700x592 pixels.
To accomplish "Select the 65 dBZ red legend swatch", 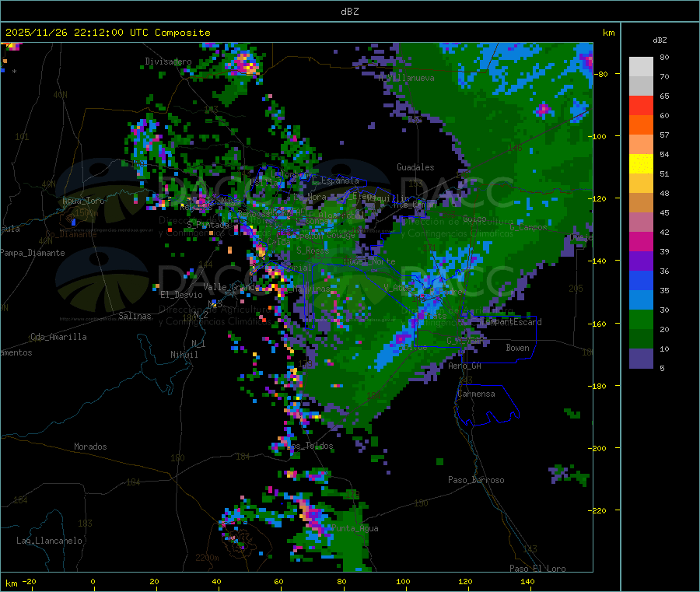I will (641, 105).
